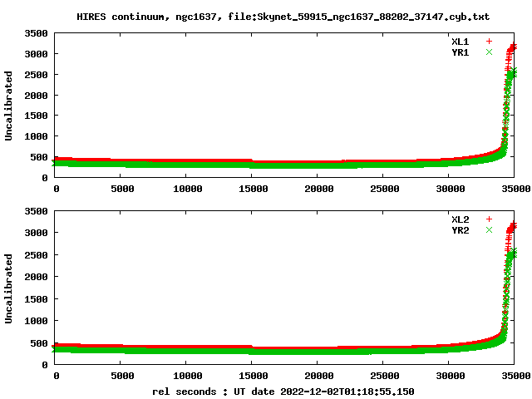Click bottom plot x-axis value 15000

pyautogui.click(x=254, y=376)
